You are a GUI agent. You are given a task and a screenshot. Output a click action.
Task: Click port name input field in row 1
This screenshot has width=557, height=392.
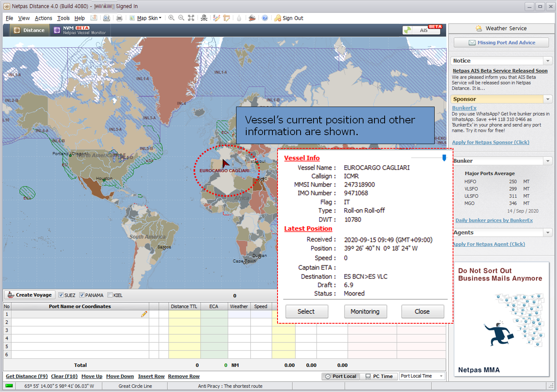(80, 314)
